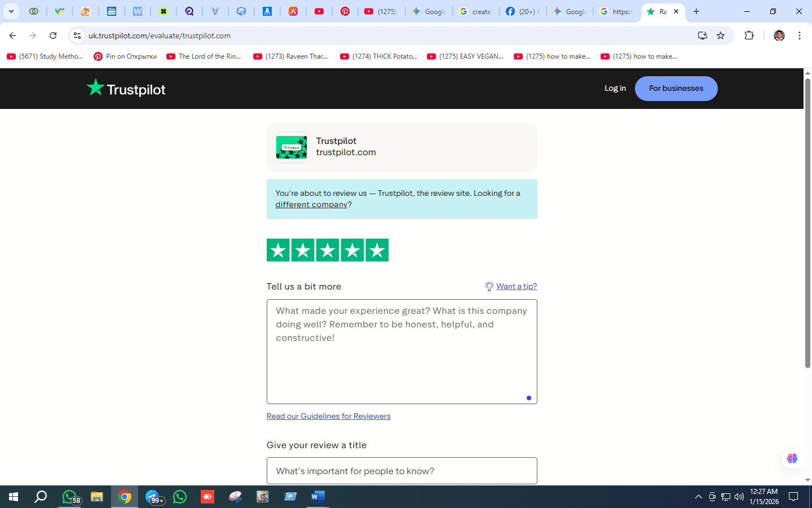Click the 'trustpilot.com' domain text

coord(346,152)
